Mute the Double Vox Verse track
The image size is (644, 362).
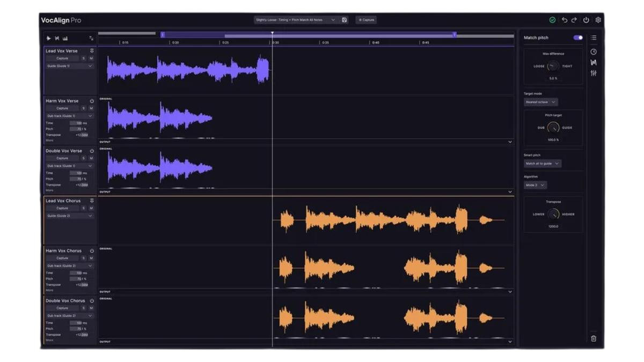91,158
